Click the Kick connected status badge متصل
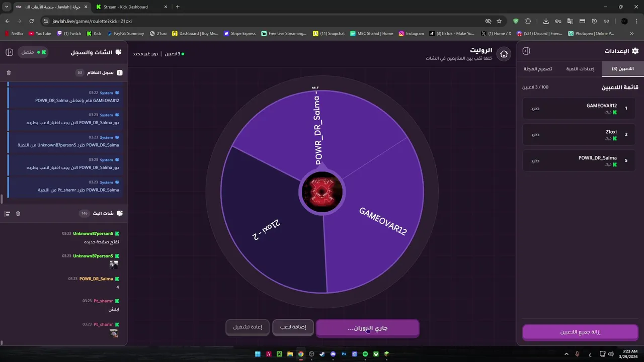 tap(33, 52)
